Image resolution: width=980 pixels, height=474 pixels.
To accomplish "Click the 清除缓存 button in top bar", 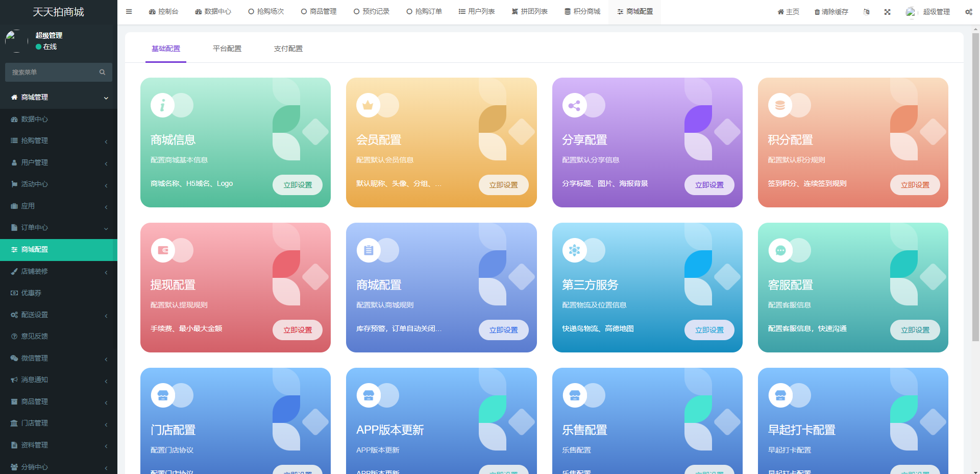I will coord(831,12).
